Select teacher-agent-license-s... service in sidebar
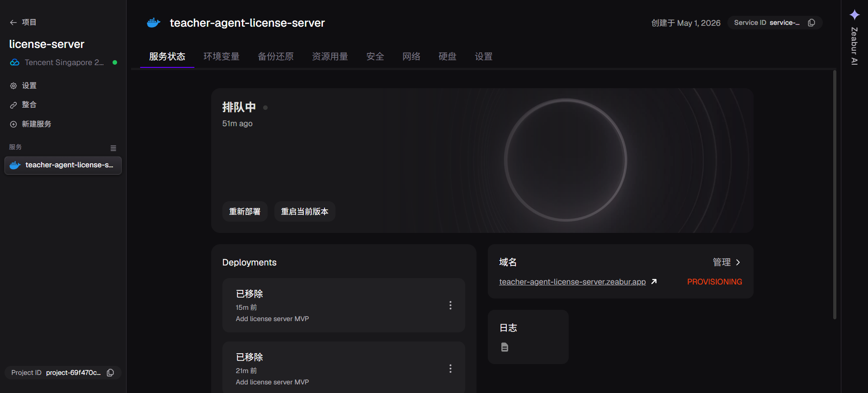 (x=63, y=166)
